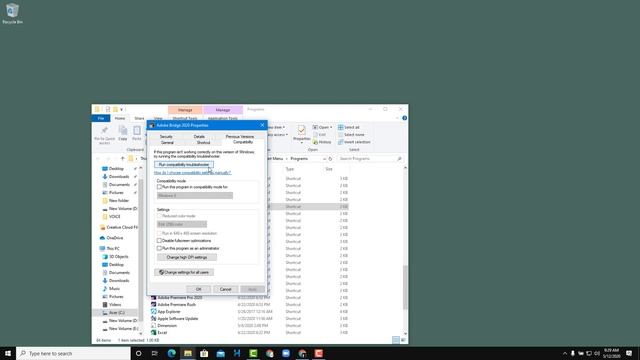Click the Explorer help question mark icon
Image resolution: width=640 pixels, height=360 pixels.
(x=404, y=118)
